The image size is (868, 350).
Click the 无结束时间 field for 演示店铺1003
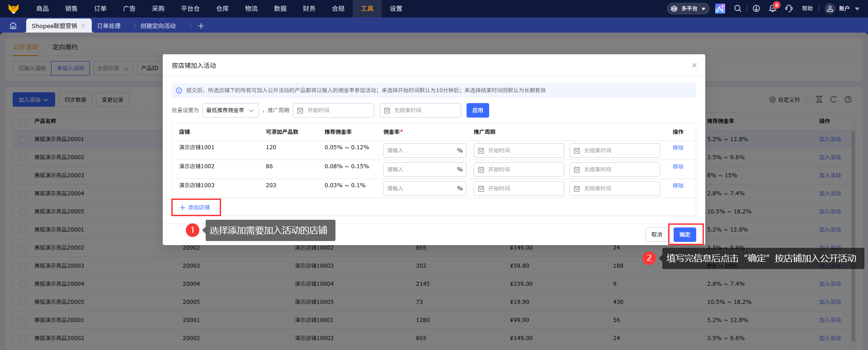(615, 189)
